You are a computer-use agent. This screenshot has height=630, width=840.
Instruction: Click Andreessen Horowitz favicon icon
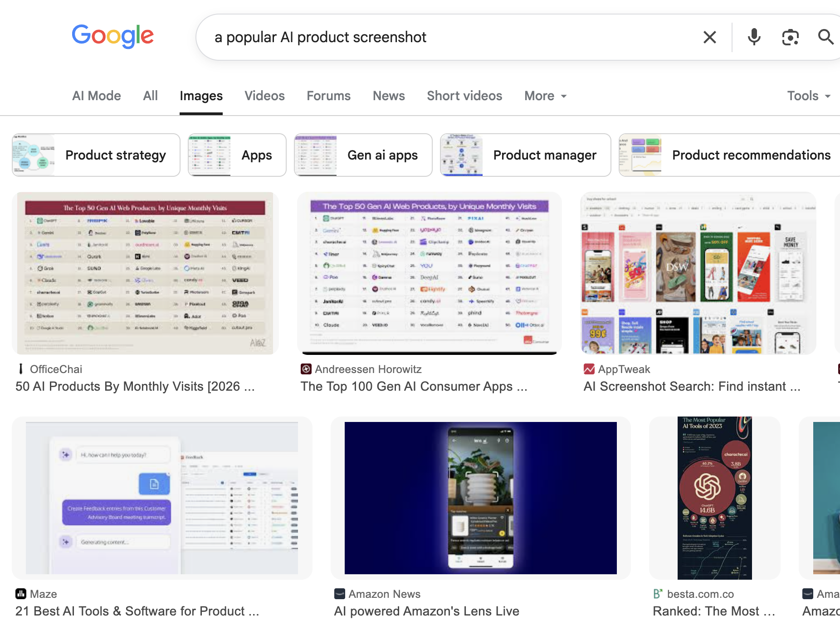pos(306,369)
